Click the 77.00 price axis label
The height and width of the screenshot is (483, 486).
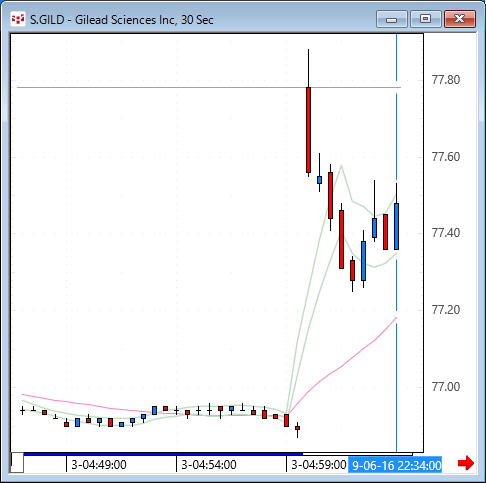click(446, 387)
